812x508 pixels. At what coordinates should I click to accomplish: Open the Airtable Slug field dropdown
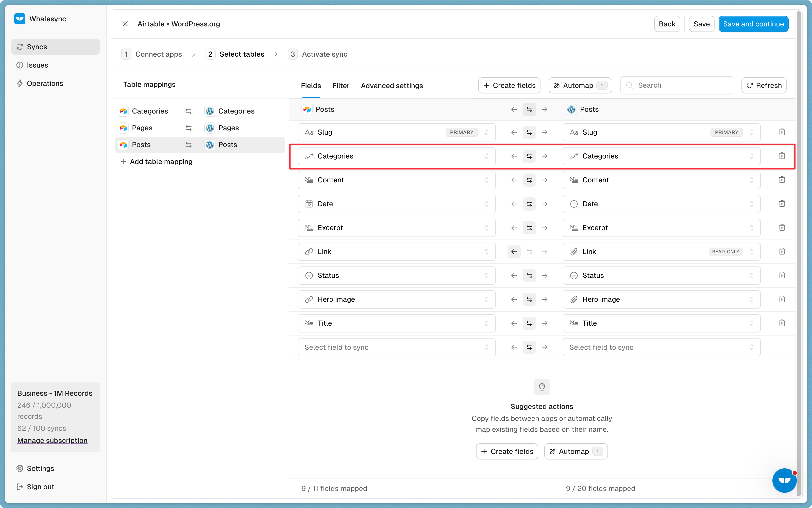pyautogui.click(x=397, y=132)
